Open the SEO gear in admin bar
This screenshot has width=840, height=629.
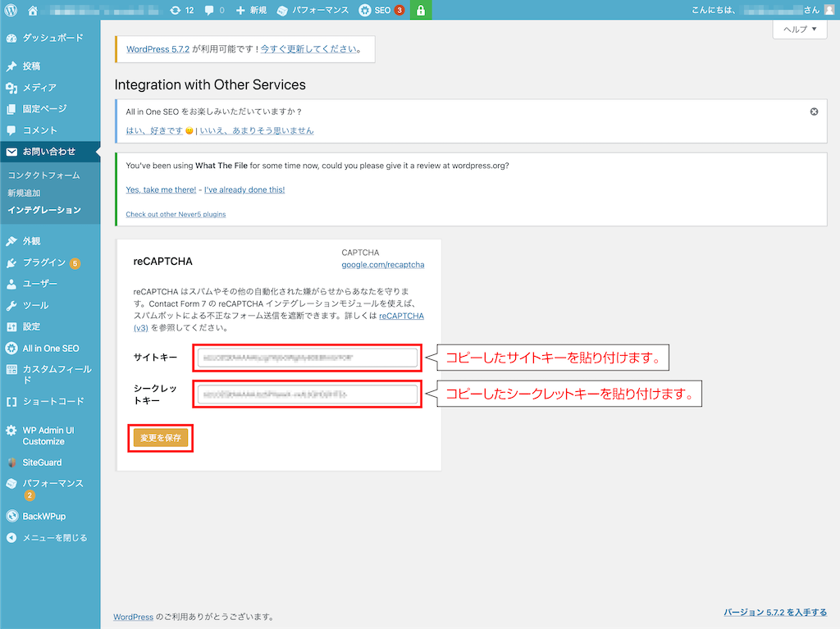365,10
